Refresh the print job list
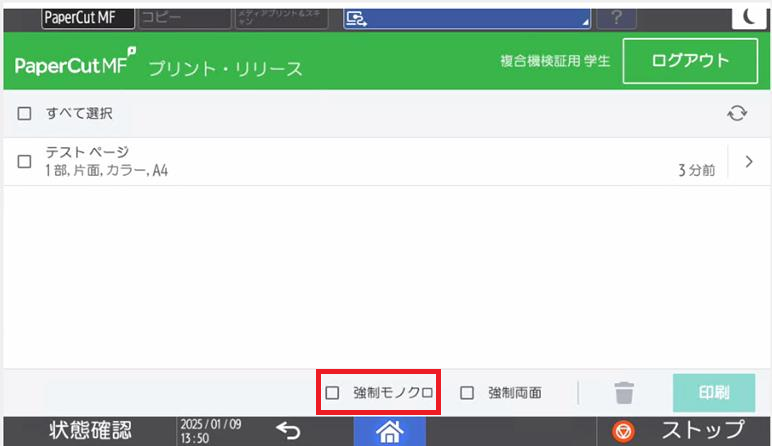Viewport: 772px width, 446px height. 737,113
